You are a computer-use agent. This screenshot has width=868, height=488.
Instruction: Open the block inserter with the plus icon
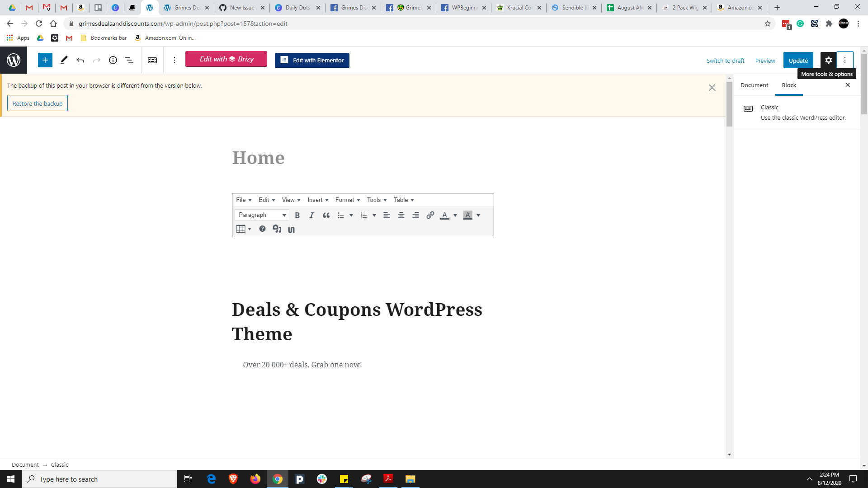(x=45, y=60)
